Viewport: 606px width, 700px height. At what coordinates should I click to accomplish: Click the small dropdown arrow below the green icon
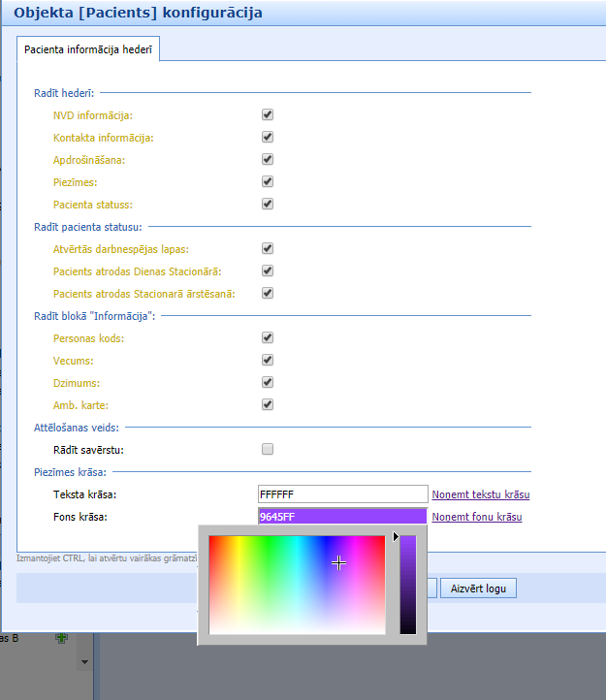tap(84, 662)
